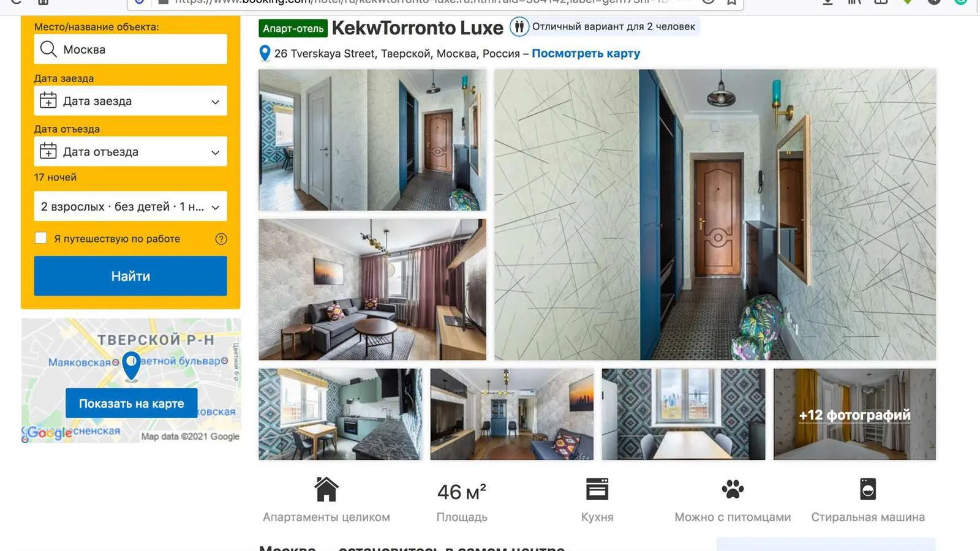Follow the Посмотреть карту link
The height and width of the screenshot is (551, 980).
[x=586, y=53]
